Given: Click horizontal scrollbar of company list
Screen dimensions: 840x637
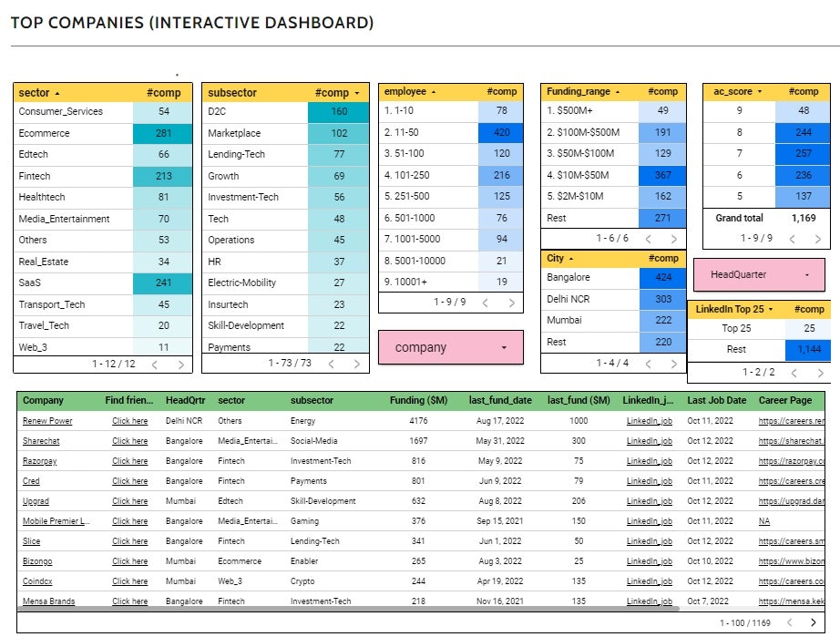Looking at the screenshot, I should (348, 609).
